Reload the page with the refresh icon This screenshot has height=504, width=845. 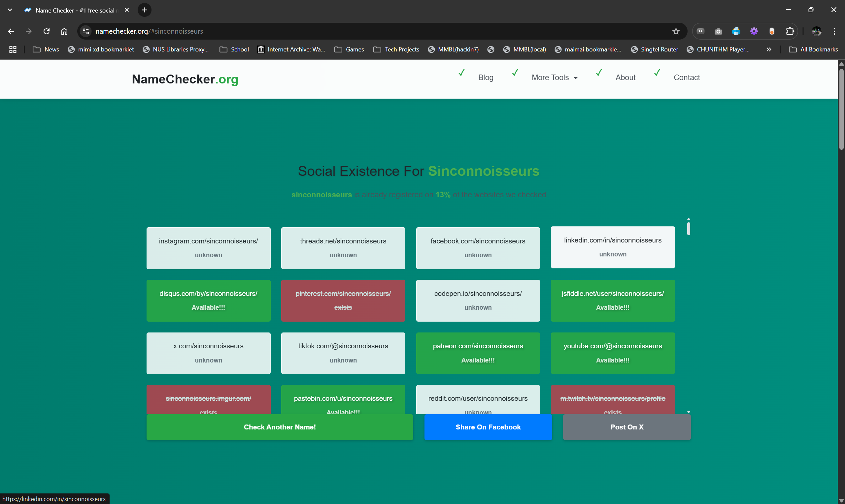pyautogui.click(x=47, y=31)
